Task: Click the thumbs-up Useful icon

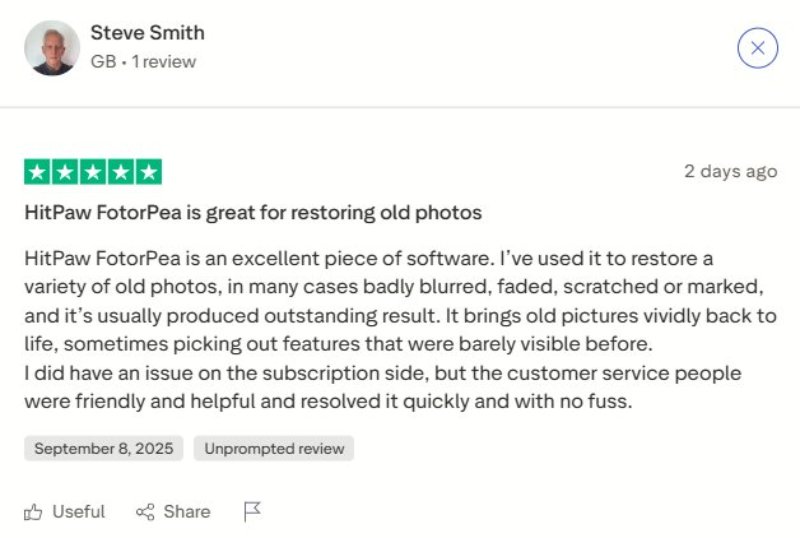Action: point(34,512)
